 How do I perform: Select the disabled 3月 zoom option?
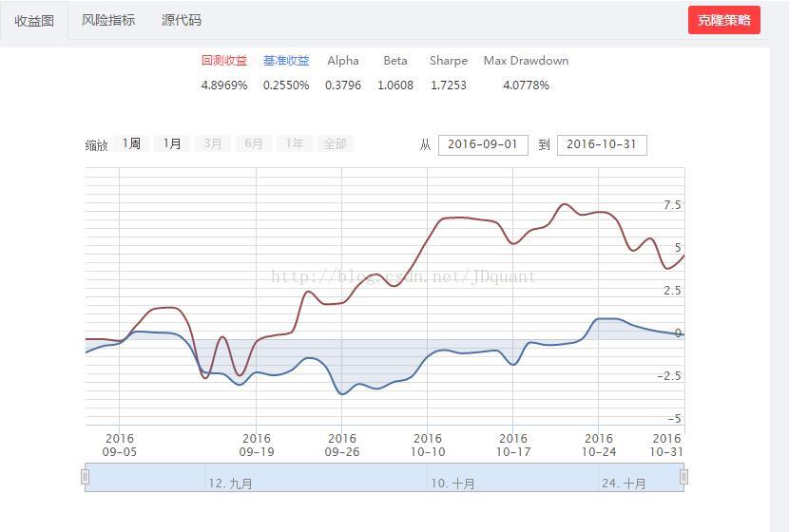212,143
